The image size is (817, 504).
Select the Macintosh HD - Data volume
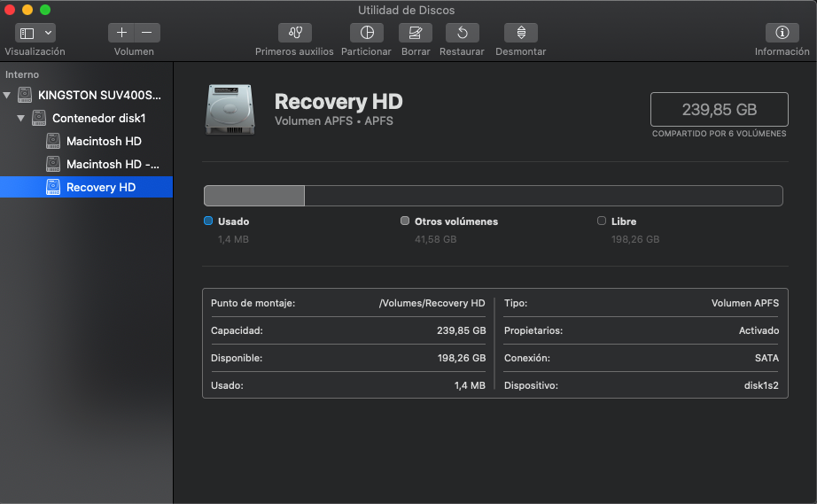tap(113, 164)
